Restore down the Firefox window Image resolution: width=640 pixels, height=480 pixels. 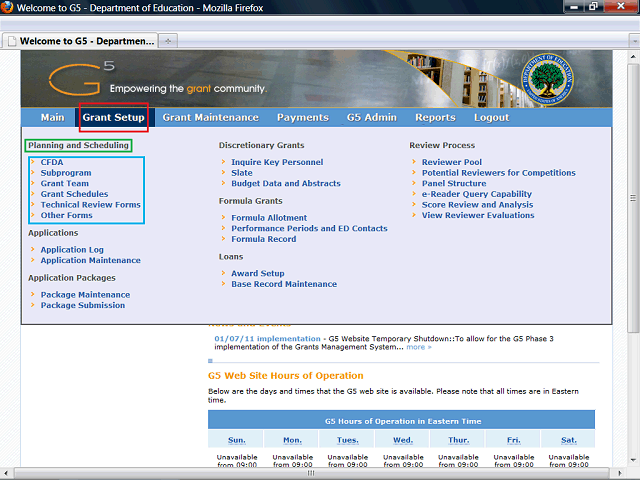pos(593,7)
